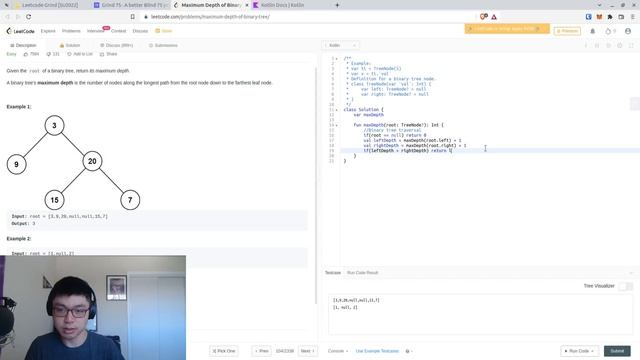
Task: Close the Maximum Depth of Binary Tree tab
Action: click(x=247, y=5)
